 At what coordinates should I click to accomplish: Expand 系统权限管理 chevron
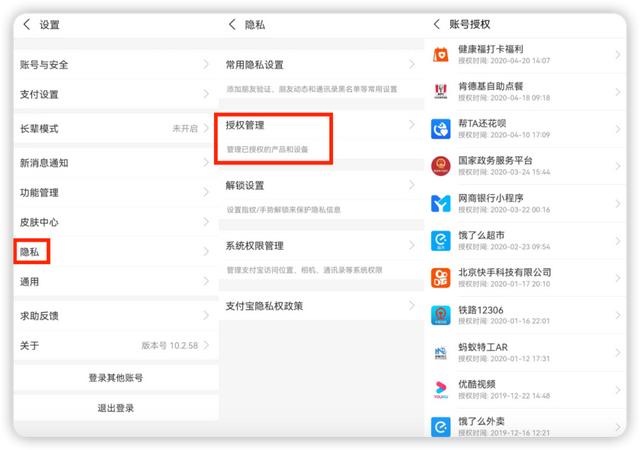click(411, 246)
